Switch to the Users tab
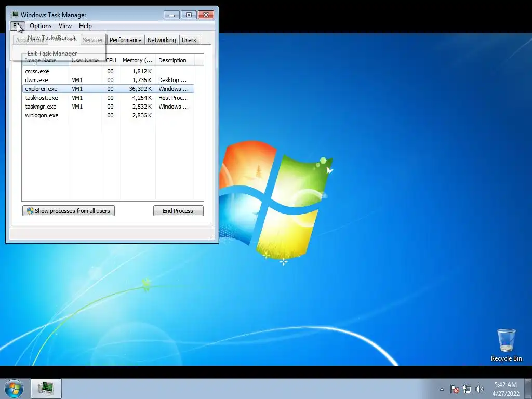The height and width of the screenshot is (399, 532). click(189, 40)
